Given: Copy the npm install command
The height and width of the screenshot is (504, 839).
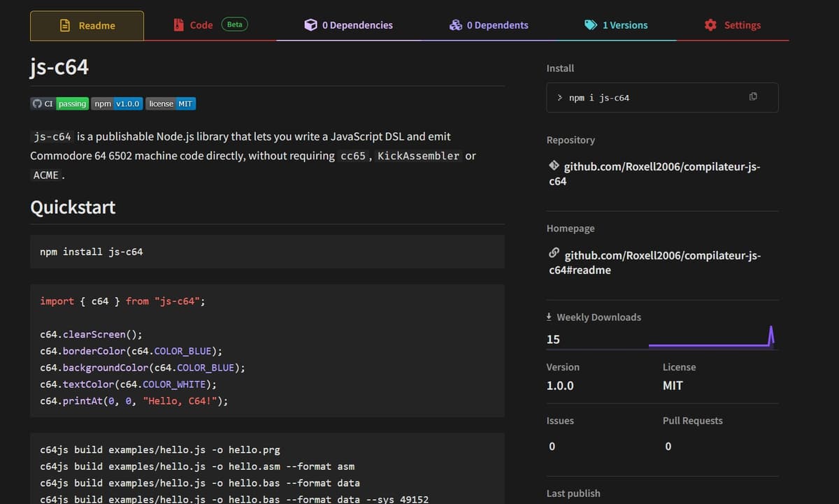Looking at the screenshot, I should (753, 96).
